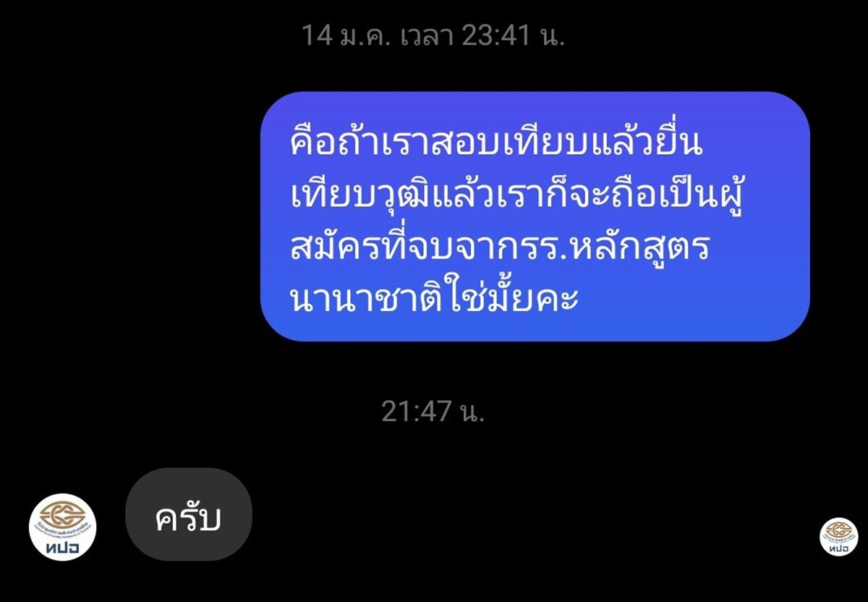Click the emblem in the small read-receipt avatar

(838, 532)
